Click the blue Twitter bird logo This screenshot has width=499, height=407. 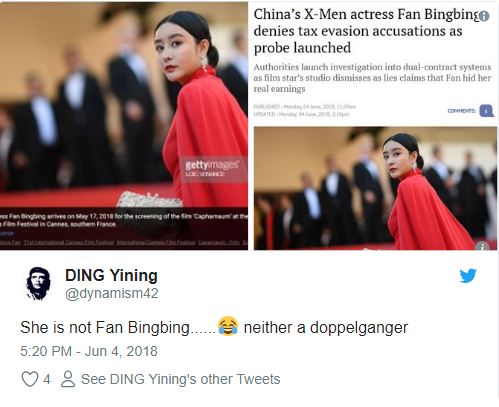pos(468,276)
